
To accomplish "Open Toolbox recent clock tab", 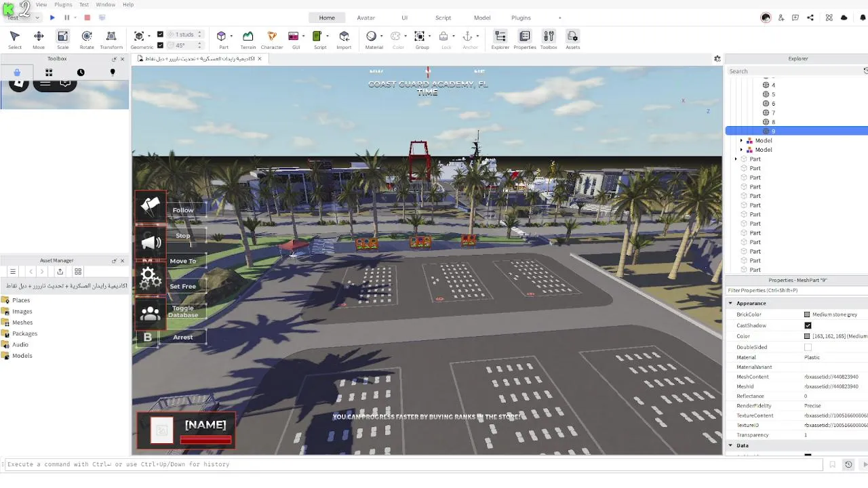I will click(81, 72).
